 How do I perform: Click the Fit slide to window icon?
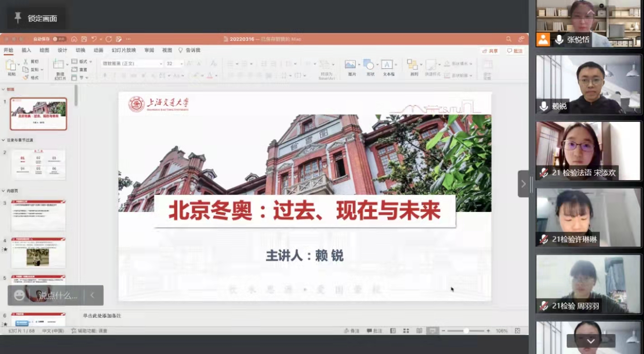(517, 331)
